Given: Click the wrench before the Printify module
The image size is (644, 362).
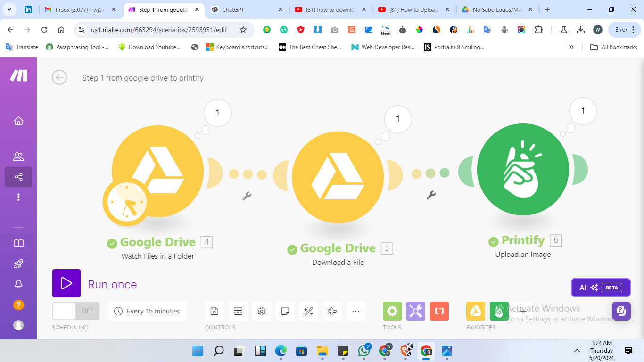Looking at the screenshot, I should [430, 195].
